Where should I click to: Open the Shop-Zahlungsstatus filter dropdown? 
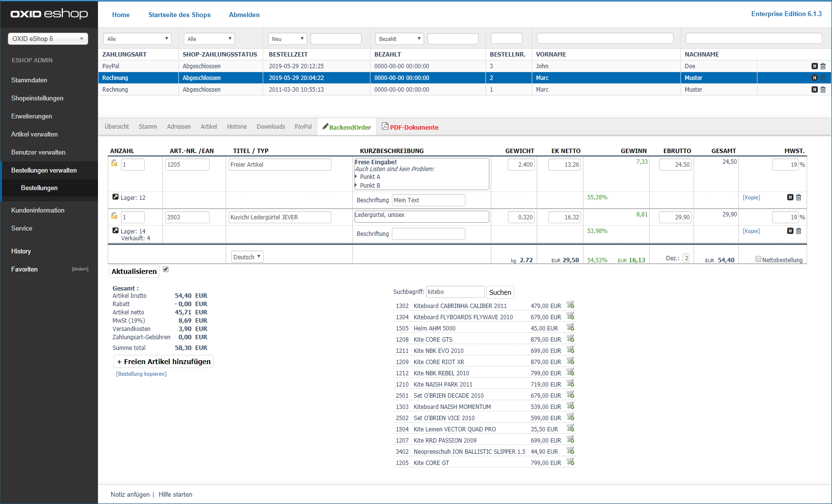(x=209, y=39)
